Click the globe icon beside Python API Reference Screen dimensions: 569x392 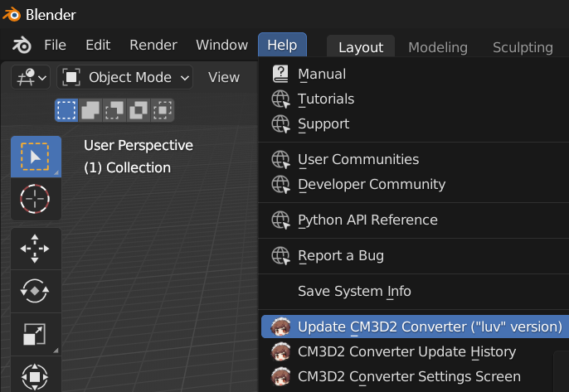(280, 220)
